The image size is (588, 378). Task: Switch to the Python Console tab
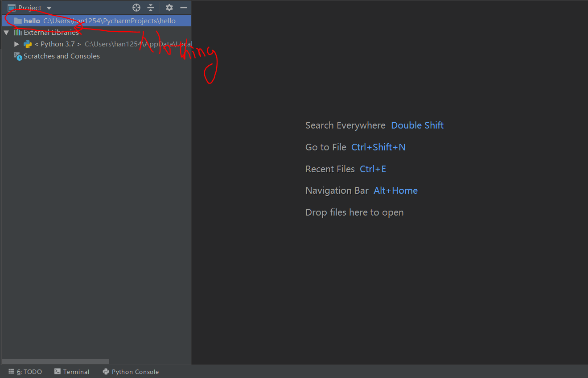tap(131, 372)
